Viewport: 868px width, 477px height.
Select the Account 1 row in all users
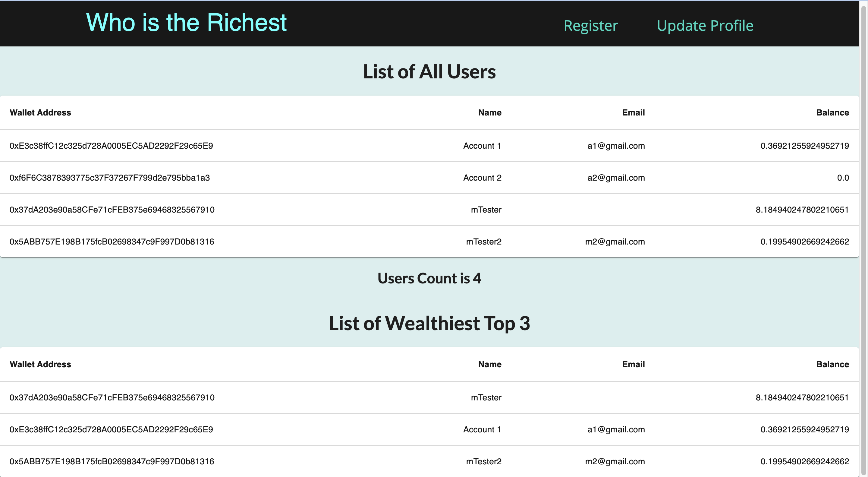coord(434,146)
